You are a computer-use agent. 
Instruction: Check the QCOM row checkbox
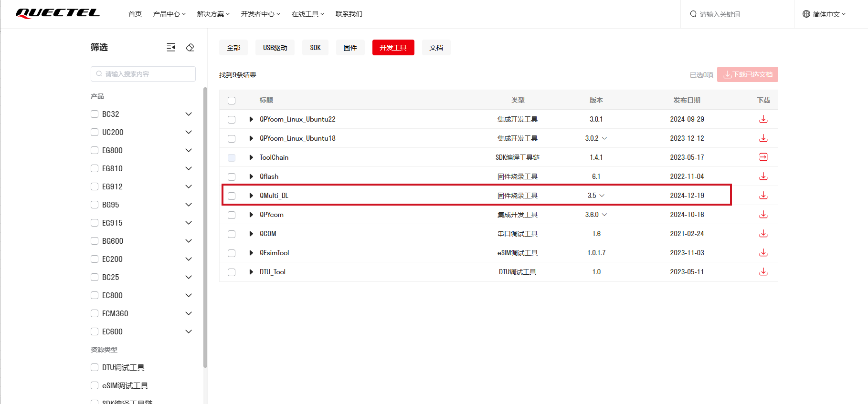tap(232, 234)
